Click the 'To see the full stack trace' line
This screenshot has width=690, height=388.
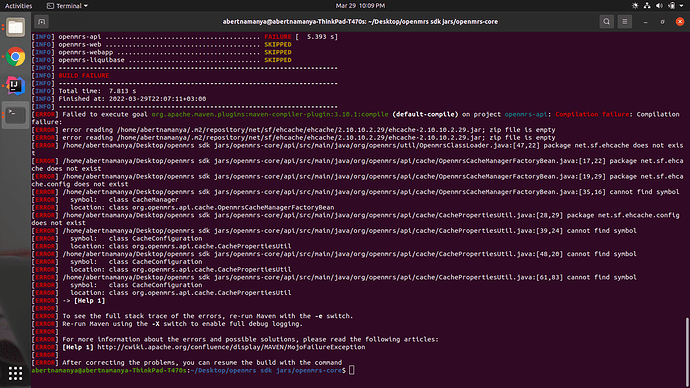(x=208, y=316)
